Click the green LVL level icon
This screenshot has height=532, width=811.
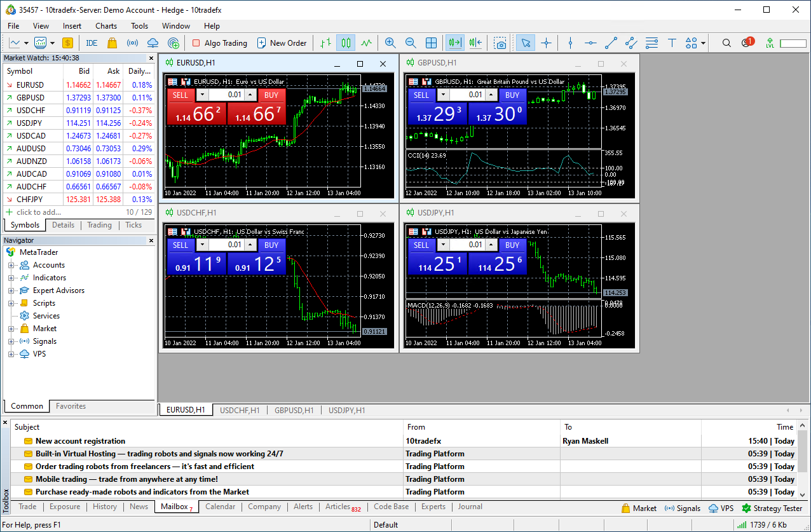tap(770, 43)
